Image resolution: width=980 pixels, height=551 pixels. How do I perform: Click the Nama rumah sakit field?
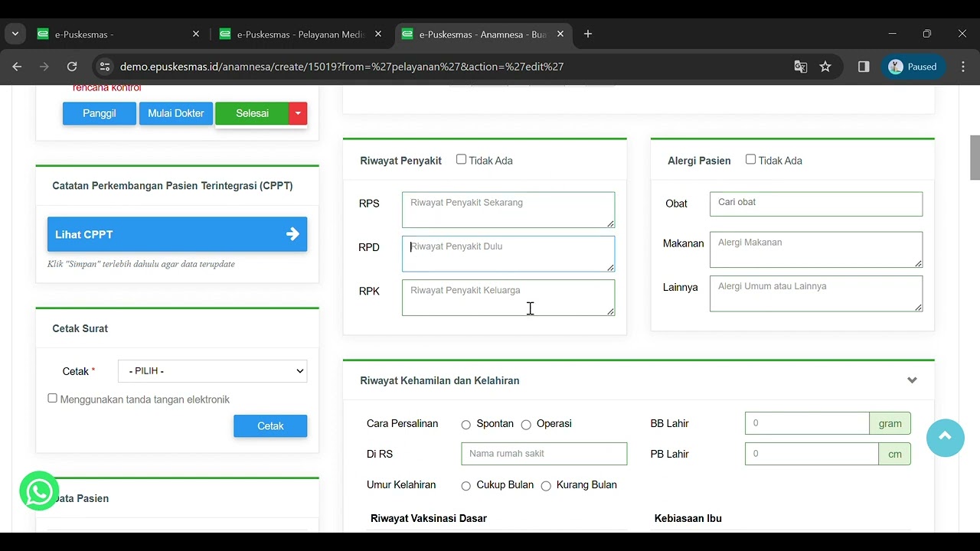coord(544,454)
